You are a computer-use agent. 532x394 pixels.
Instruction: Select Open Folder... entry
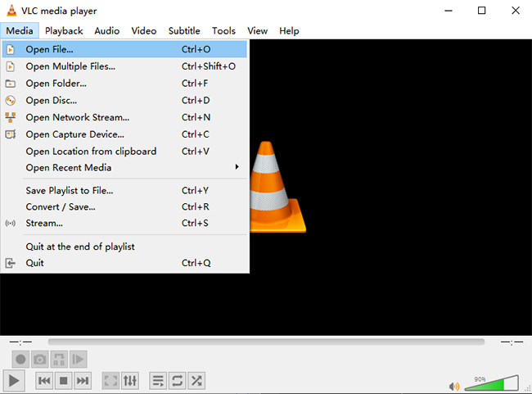tap(124, 84)
